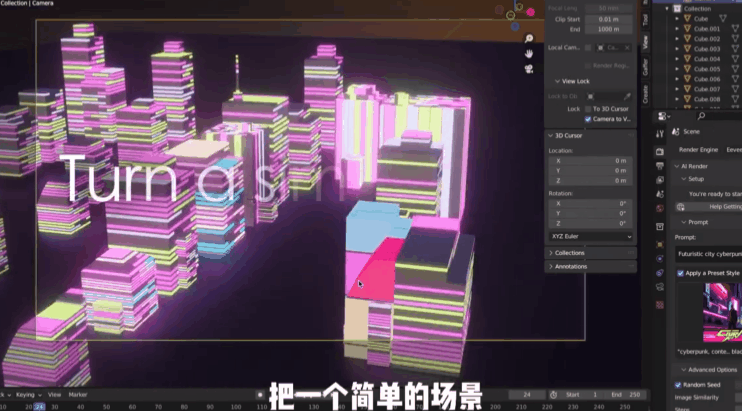This screenshot has height=411, width=742.
Task: Open the Collection properties tab icon
Action: [660, 227]
